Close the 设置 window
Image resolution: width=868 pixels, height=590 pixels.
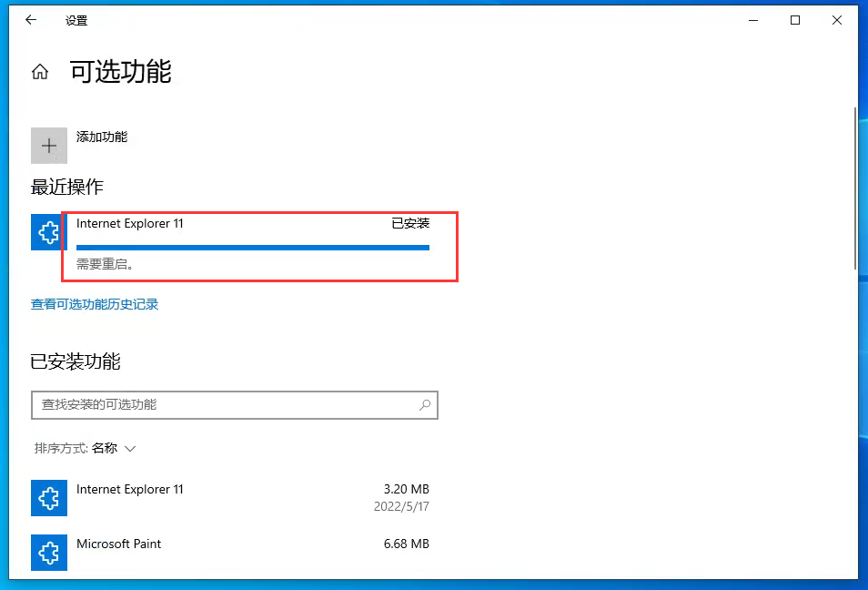(837, 20)
